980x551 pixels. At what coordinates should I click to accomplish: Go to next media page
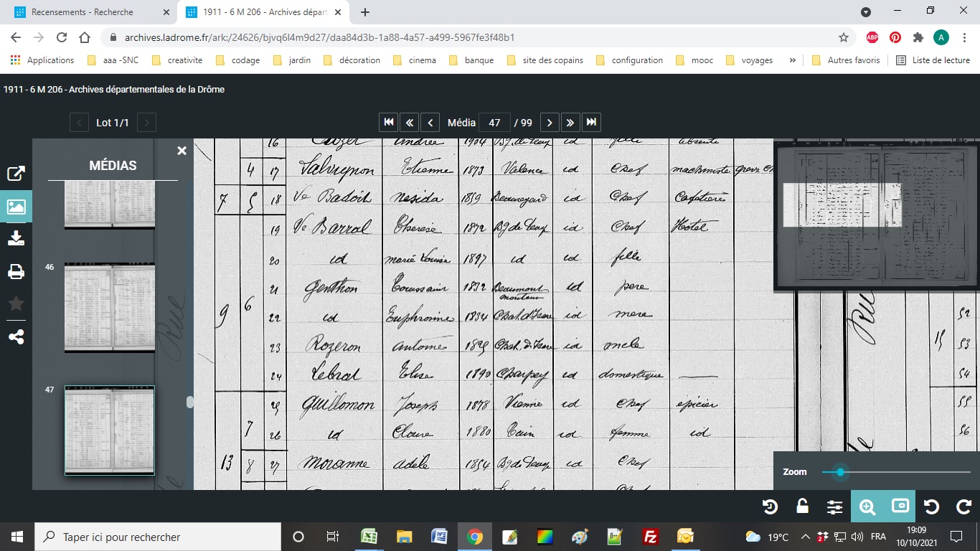(550, 123)
